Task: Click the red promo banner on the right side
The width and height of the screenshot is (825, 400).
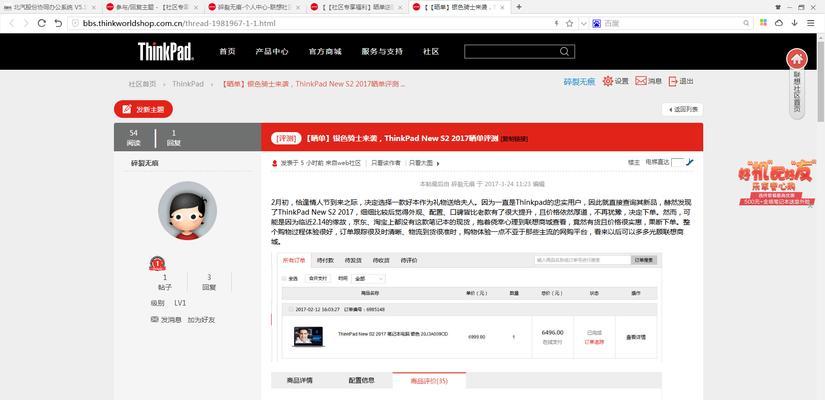Action: (777, 182)
